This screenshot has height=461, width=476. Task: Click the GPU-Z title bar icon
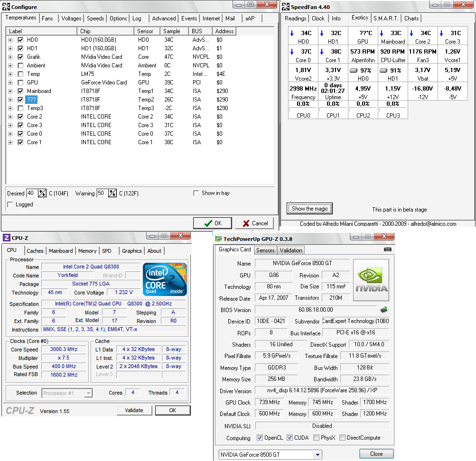pyautogui.click(x=218, y=239)
